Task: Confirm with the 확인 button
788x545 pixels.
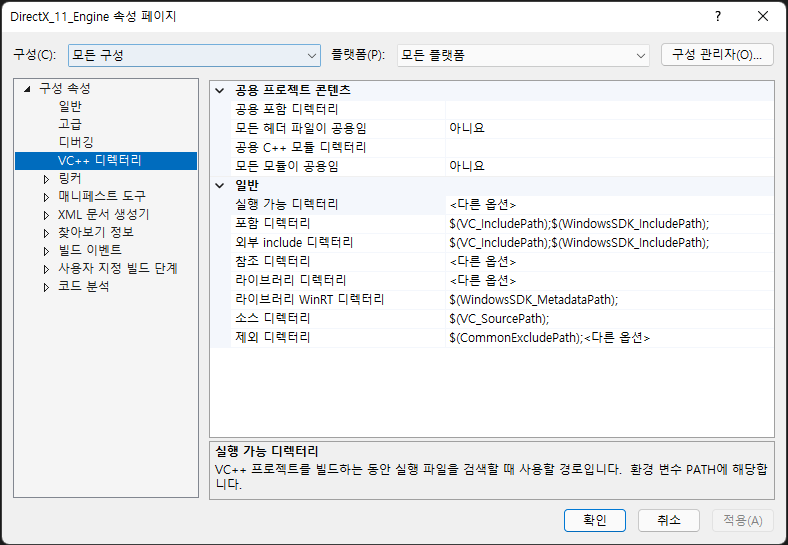Action: click(595, 520)
